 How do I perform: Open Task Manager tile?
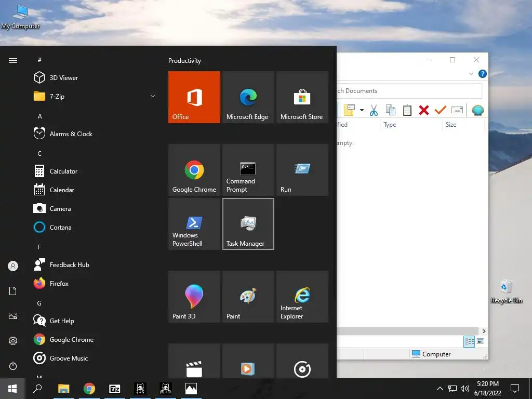click(x=248, y=224)
